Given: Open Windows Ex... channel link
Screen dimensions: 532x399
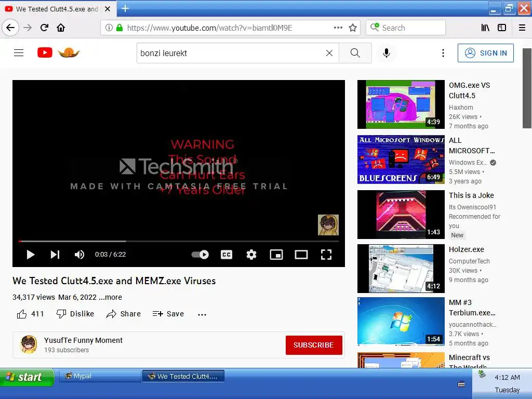Looking at the screenshot, I should [x=468, y=163].
